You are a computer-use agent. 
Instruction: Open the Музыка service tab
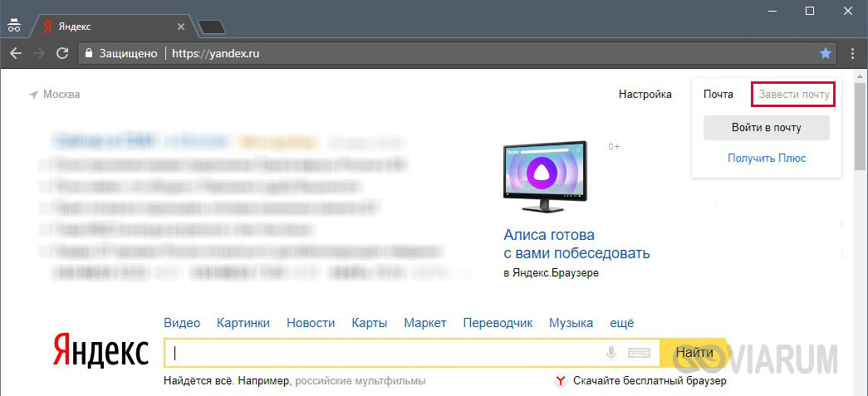point(571,323)
